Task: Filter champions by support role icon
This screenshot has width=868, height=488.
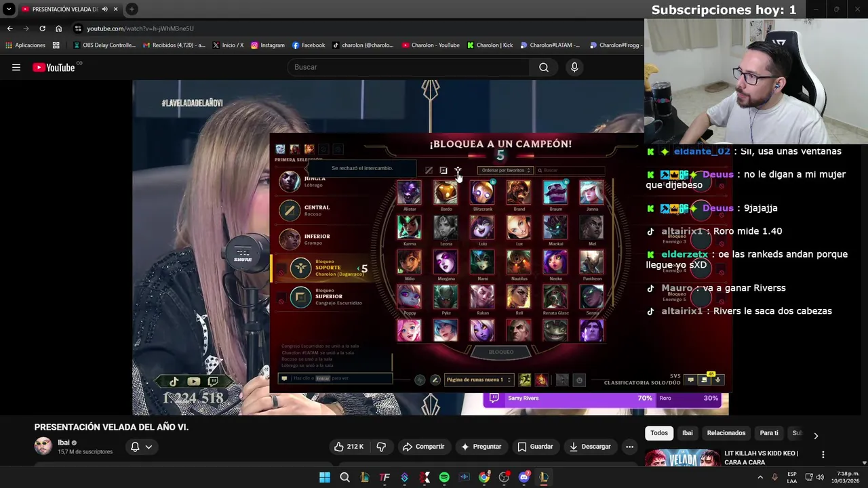Action: coord(458,170)
